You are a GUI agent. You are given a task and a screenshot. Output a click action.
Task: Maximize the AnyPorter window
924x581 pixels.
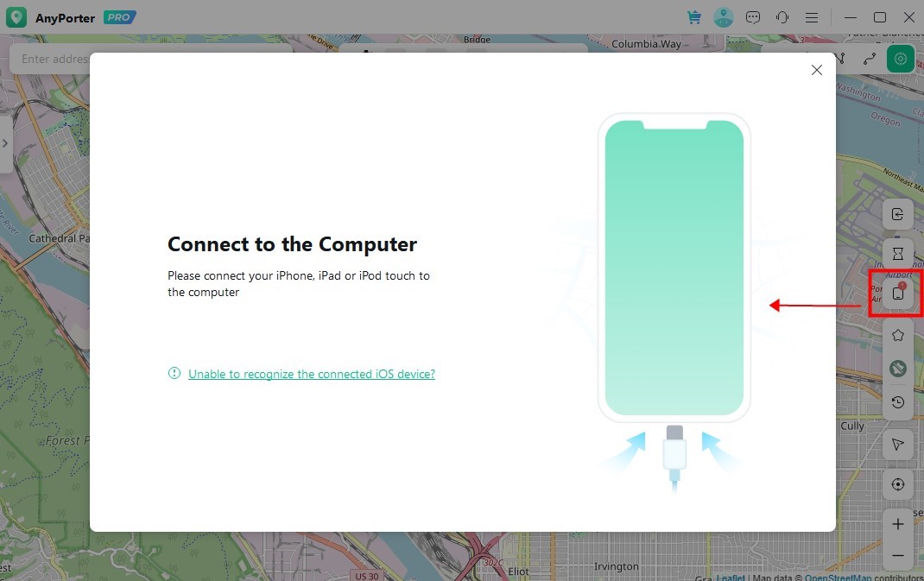pos(879,17)
